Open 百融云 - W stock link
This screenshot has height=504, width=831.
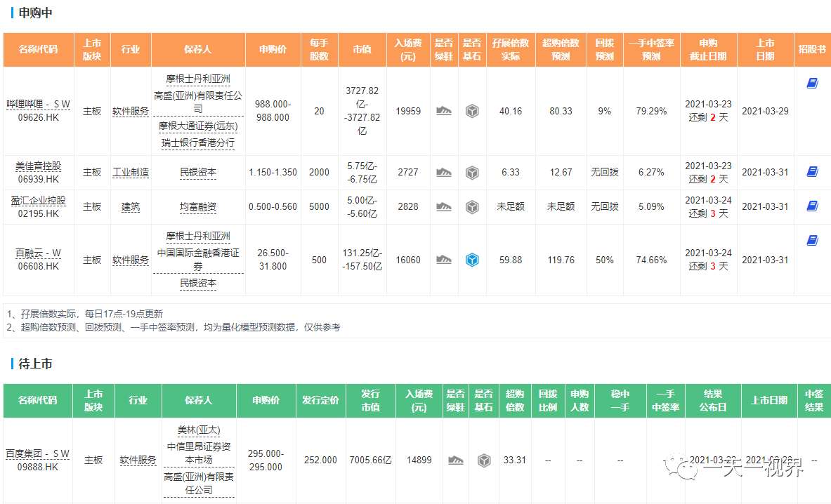(x=38, y=253)
